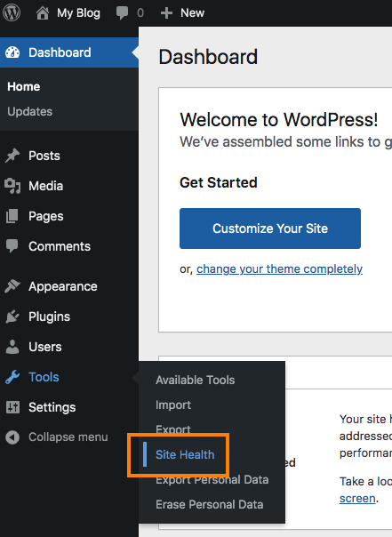Image resolution: width=392 pixels, height=537 pixels.
Task: Open Import from Tools submenu
Action: tap(173, 405)
